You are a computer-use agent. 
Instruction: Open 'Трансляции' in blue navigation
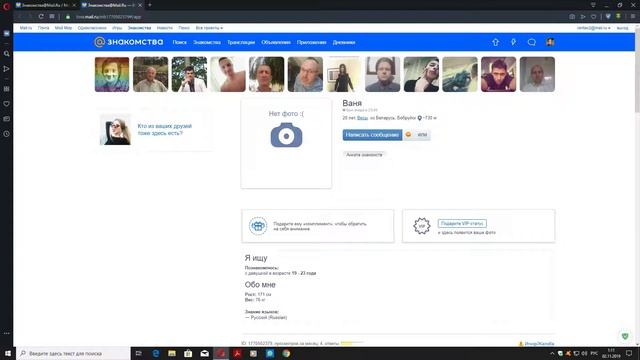pyautogui.click(x=241, y=42)
